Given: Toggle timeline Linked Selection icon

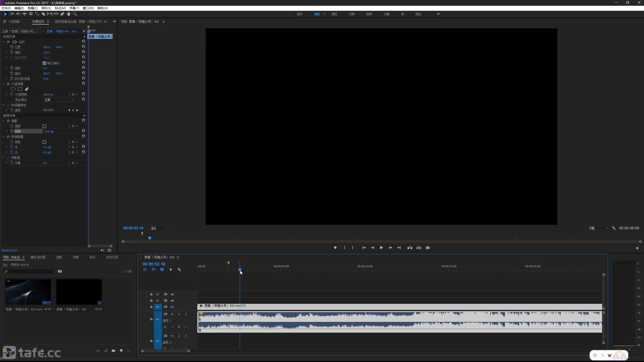Looking at the screenshot, I should point(162,269).
